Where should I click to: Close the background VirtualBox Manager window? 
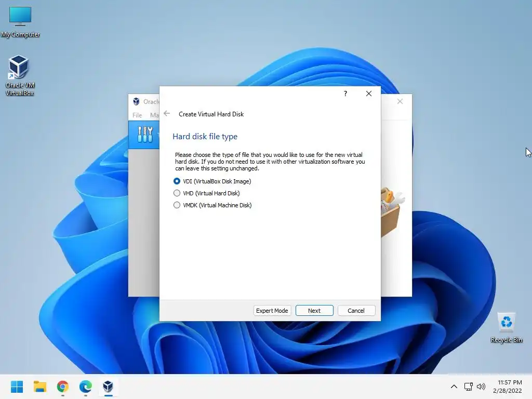[x=400, y=101]
